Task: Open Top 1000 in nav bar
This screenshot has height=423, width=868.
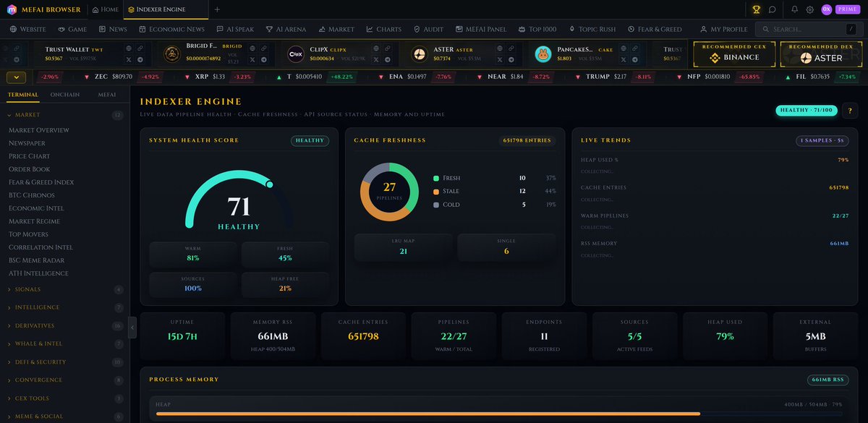Action: coord(536,29)
